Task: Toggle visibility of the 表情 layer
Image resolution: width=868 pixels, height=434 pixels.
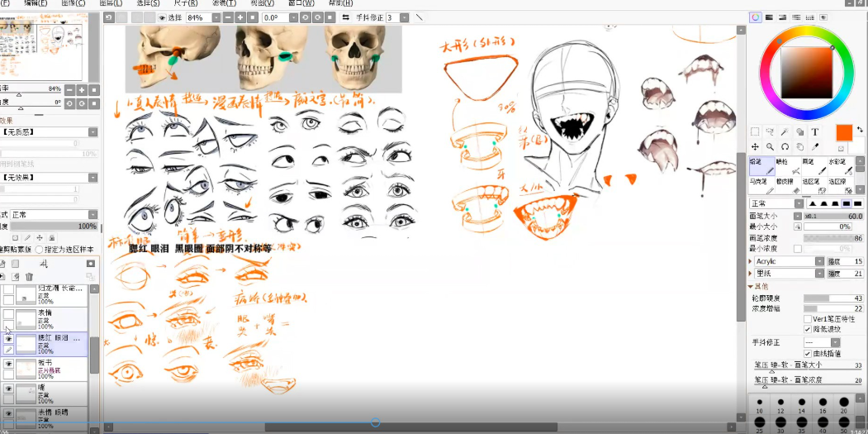Action: pyautogui.click(x=8, y=314)
